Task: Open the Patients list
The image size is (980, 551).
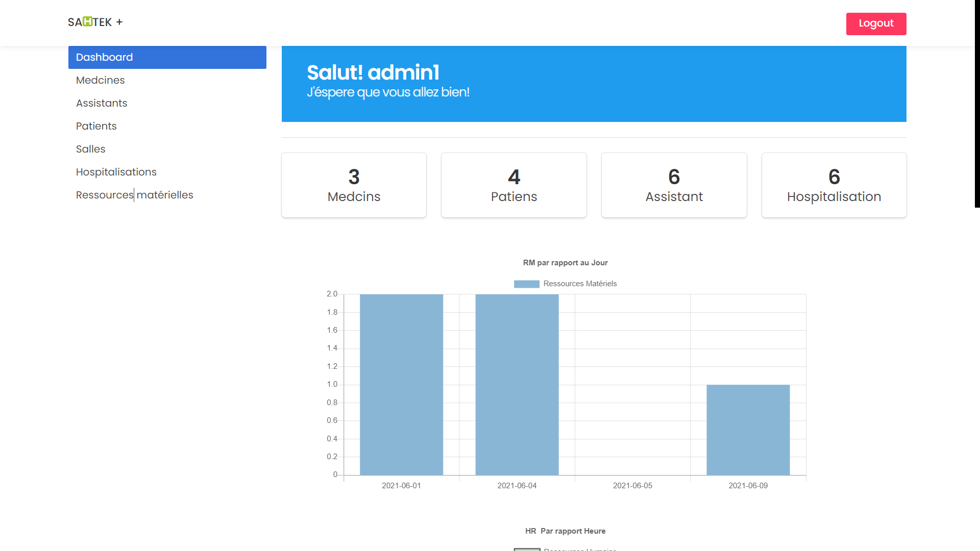Action: click(x=96, y=126)
